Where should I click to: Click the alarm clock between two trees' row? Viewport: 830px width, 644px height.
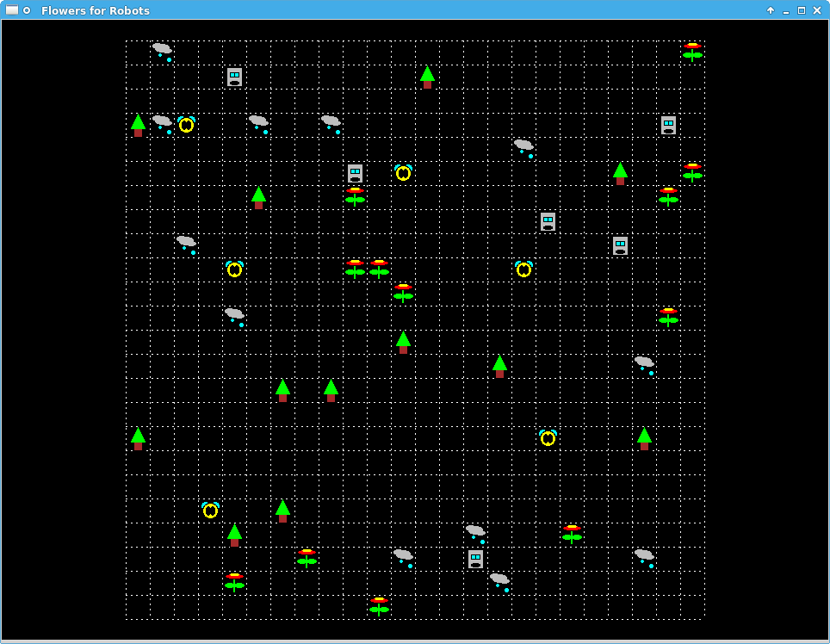[x=548, y=438]
